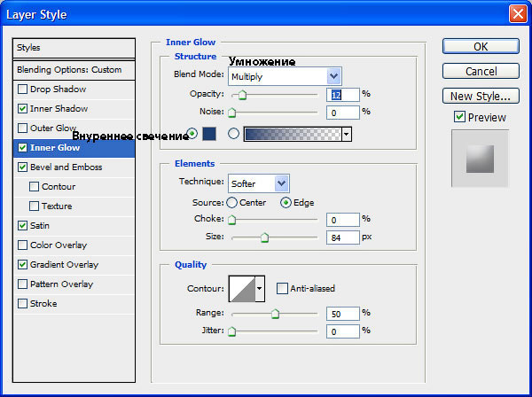
Task: Enable the Outer Glow checkbox
Action: pyautogui.click(x=22, y=128)
